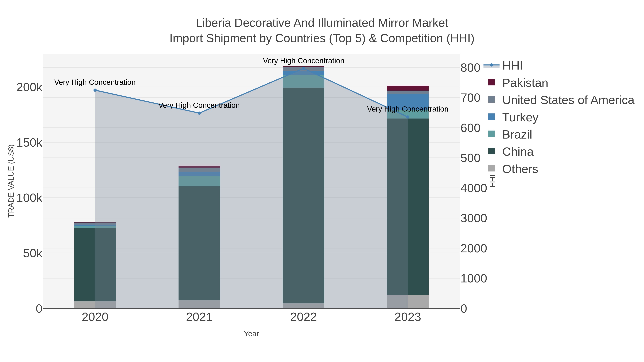Screen dimensions: 644x362
Task: Toggle the HHI legend entry
Action: pyautogui.click(x=503, y=66)
